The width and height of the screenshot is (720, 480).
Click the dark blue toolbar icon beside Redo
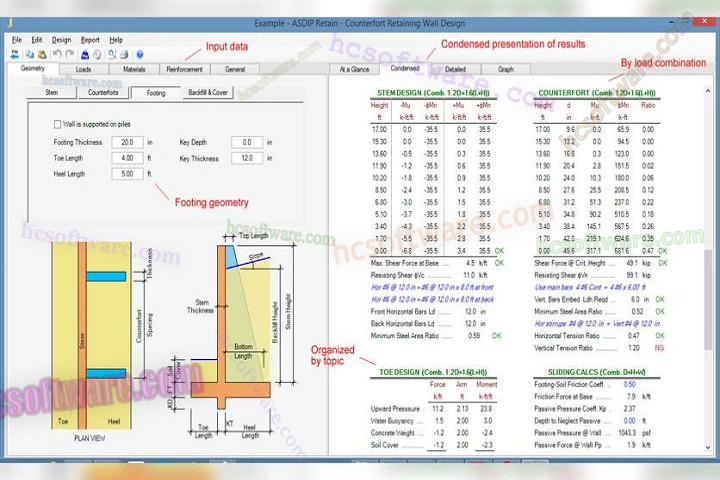tap(85, 55)
